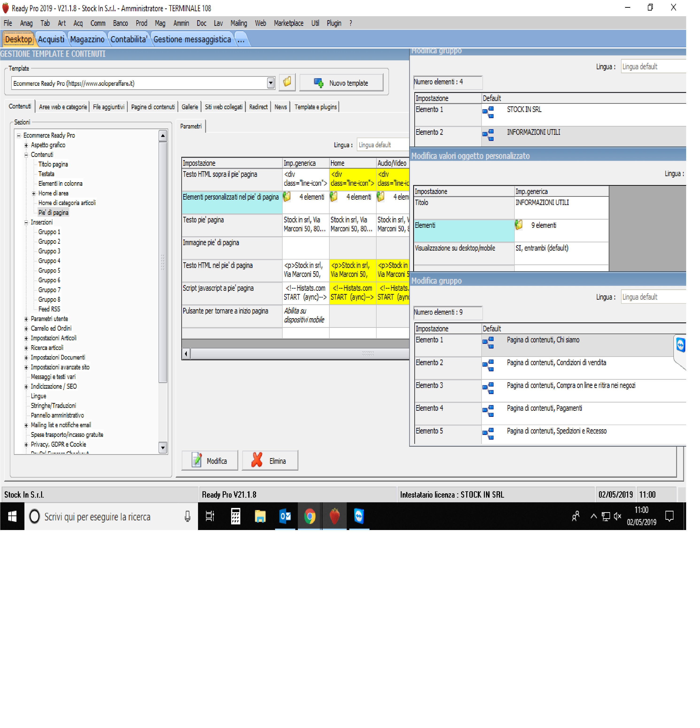Click TeamViewer taskbar icon

pyautogui.click(x=359, y=516)
